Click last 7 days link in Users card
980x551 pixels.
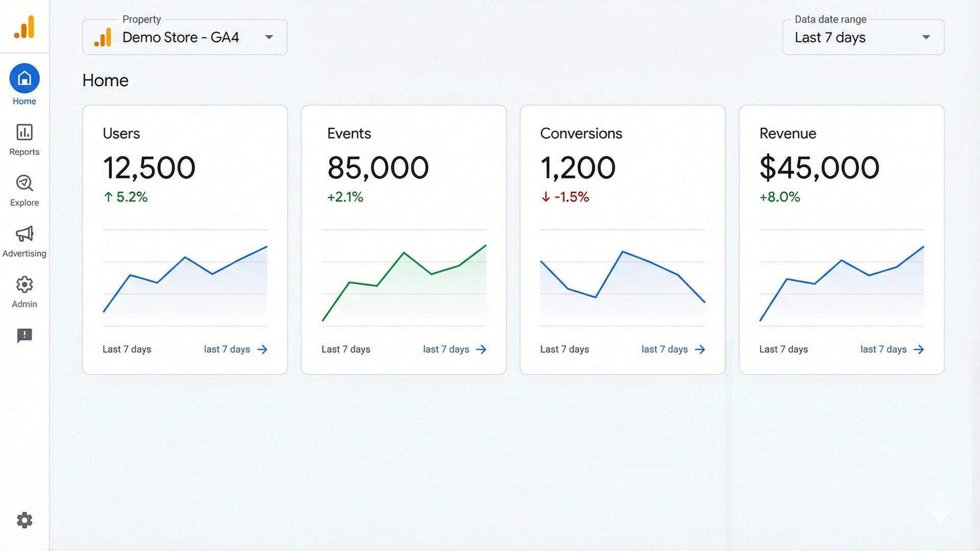[x=227, y=349]
